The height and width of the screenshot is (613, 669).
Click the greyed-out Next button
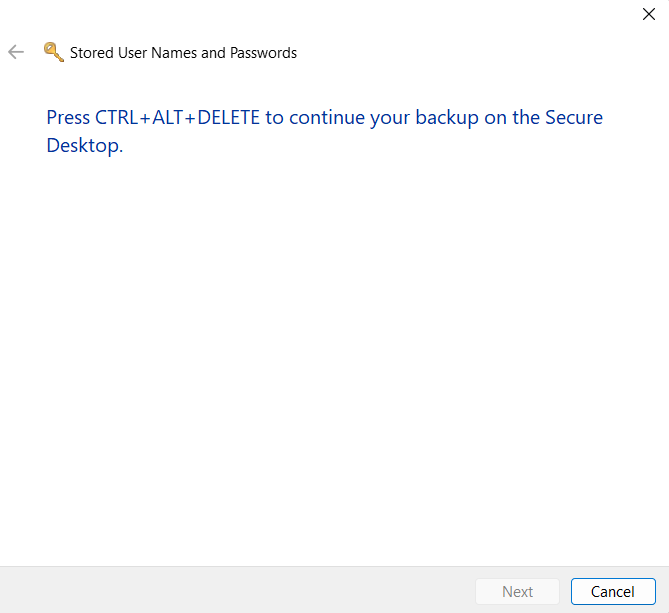[x=517, y=591]
